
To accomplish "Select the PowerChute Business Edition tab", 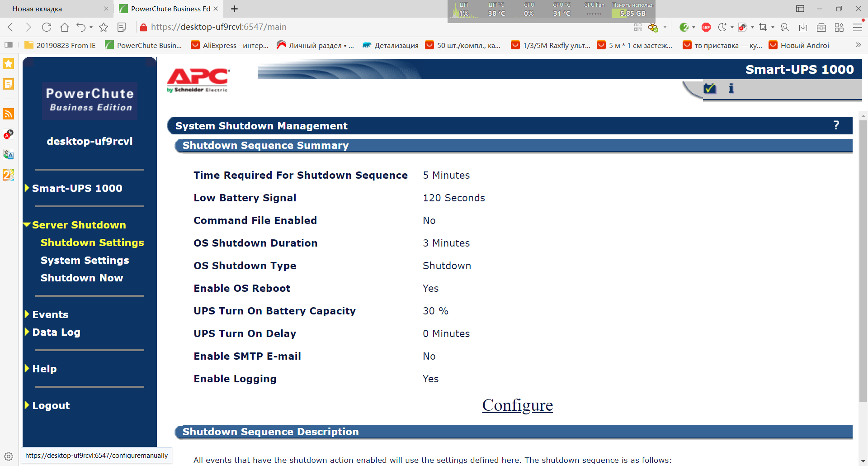I will pos(168,9).
